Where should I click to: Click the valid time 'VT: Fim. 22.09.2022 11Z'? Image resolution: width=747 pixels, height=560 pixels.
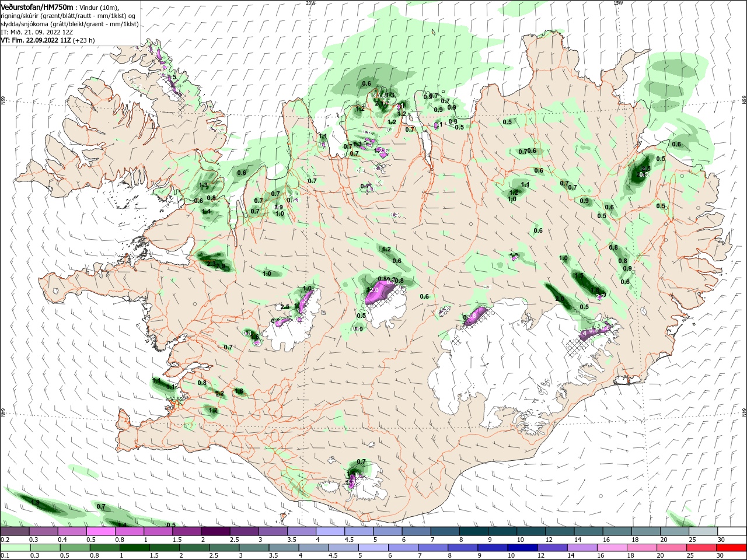pos(36,40)
